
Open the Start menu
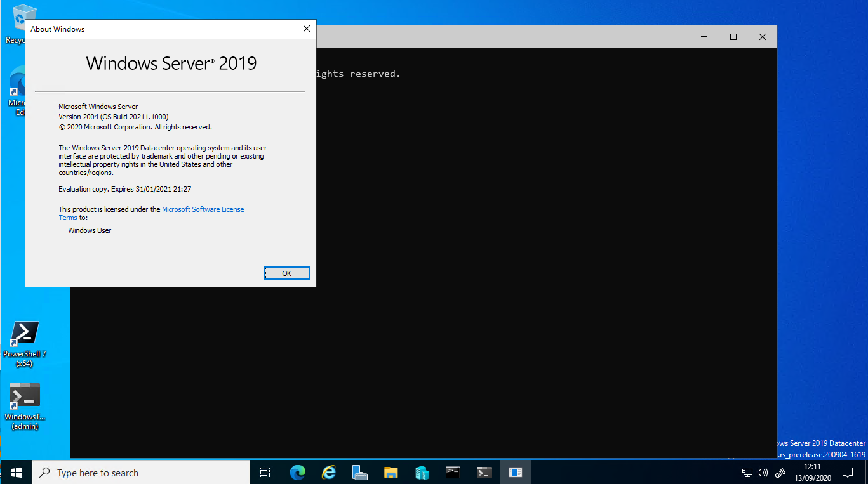click(x=16, y=473)
